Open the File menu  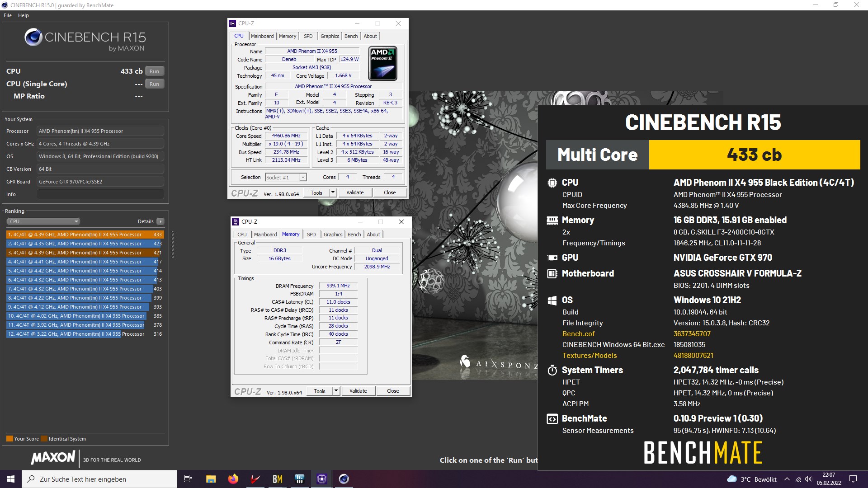(8, 15)
